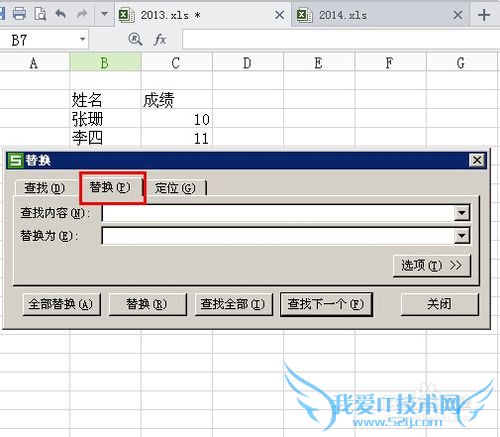Screen dimensions: 500x437
Task: Expand options with 选项(T) >> button
Action: 432,266
